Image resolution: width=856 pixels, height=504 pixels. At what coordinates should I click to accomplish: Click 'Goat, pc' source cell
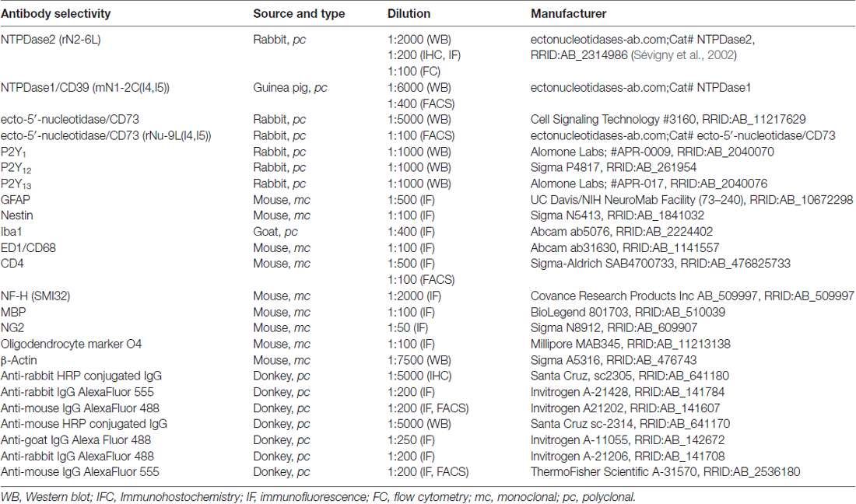[275, 232]
